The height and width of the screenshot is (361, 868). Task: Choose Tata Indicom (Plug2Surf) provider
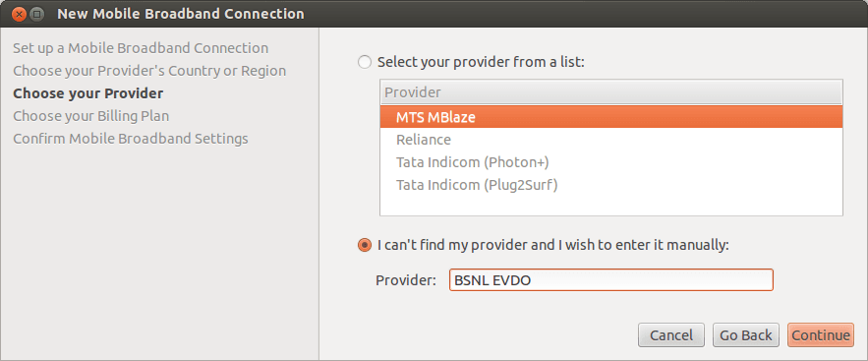(611, 185)
